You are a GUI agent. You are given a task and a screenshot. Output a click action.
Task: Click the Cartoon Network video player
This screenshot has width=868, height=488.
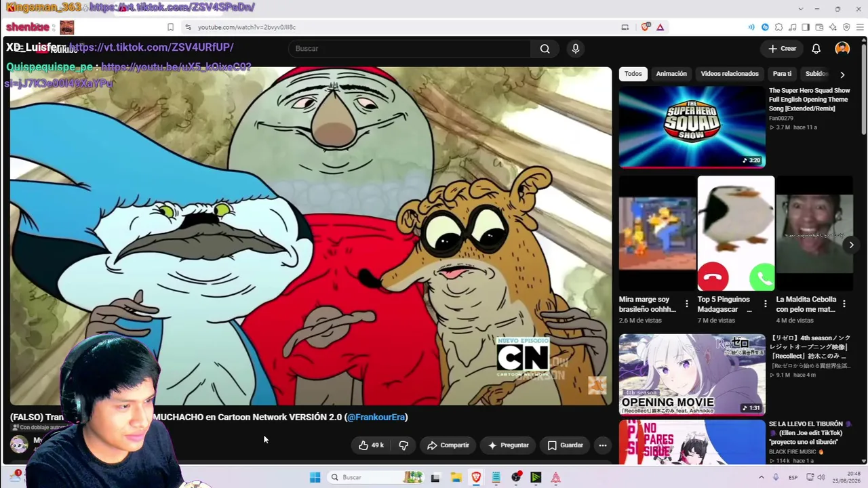tap(311, 236)
